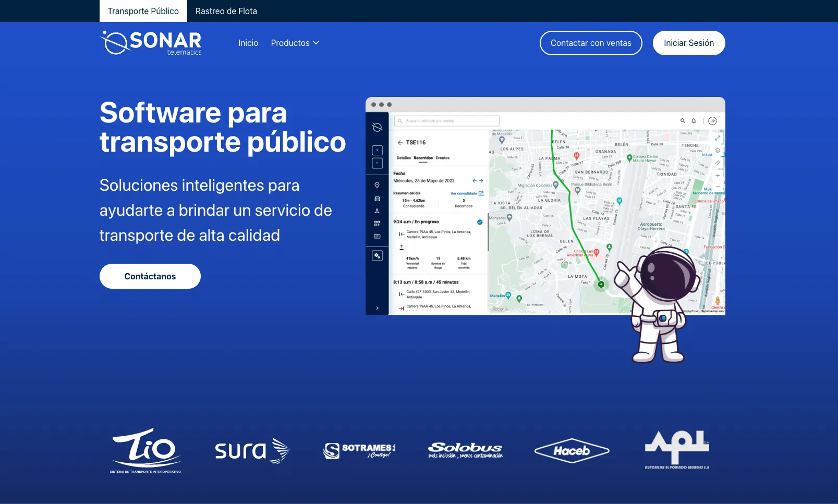Click the Miércoles, 25 de Mayo date
Screen dimensions: 838x504
pos(424,181)
